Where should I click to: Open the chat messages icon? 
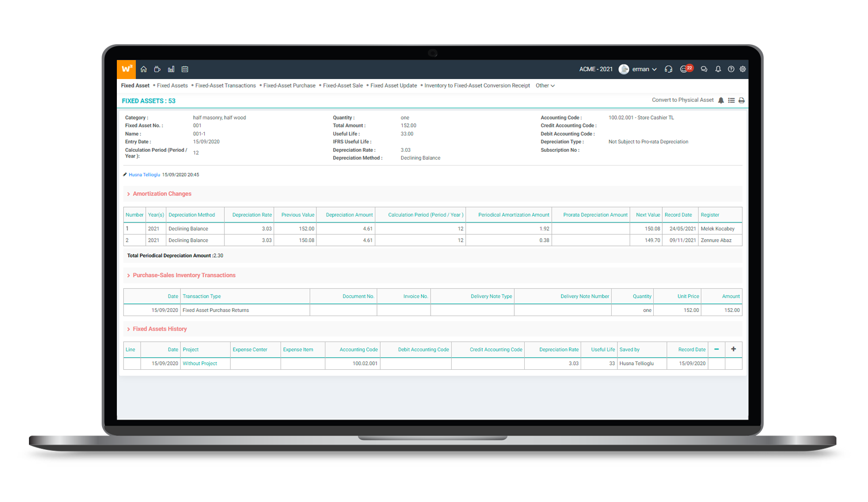coord(704,69)
